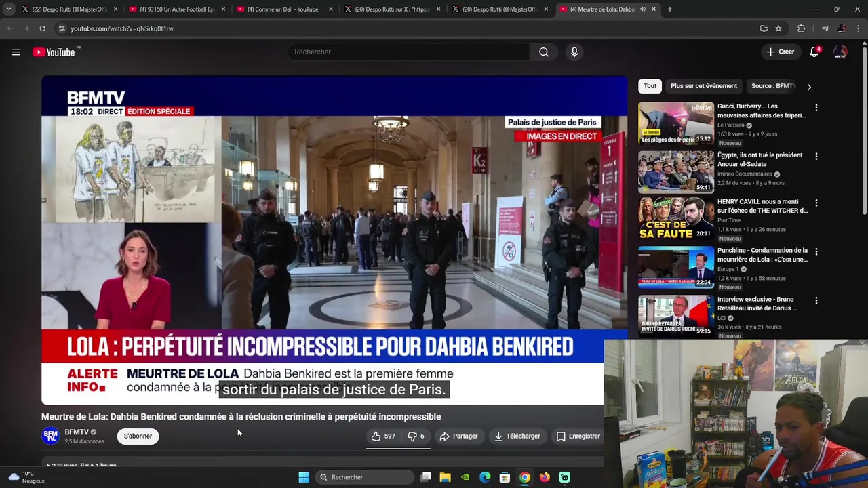Like the video with thumbs up
The height and width of the screenshot is (488, 868).
[x=384, y=436]
